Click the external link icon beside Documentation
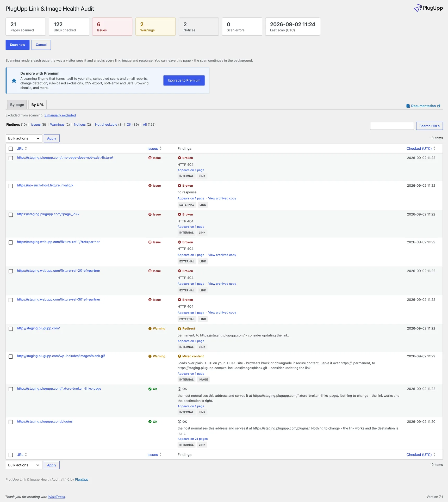 coord(439,106)
